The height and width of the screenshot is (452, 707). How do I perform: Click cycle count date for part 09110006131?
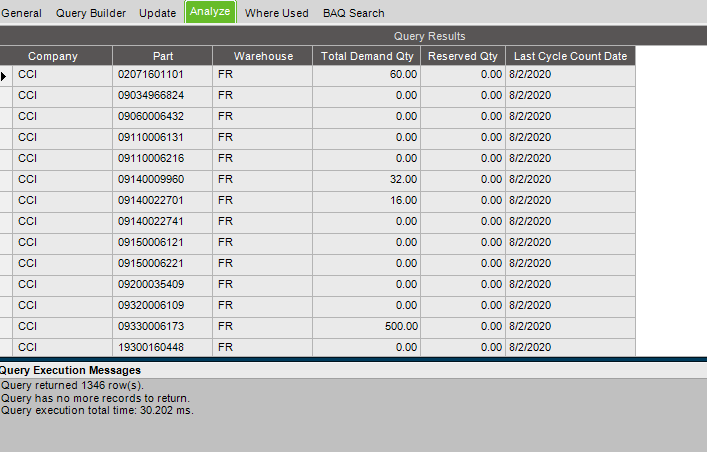coord(570,138)
